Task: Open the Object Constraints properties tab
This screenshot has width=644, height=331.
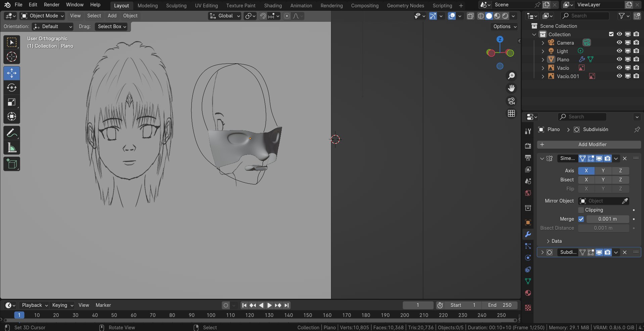Action: pos(528,269)
